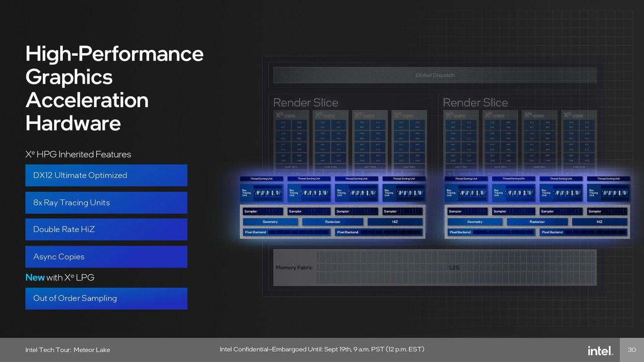Click the slide title High-Performance Graphics Acceleration Hardware
The width and height of the screenshot is (644, 362).
pyautogui.click(x=114, y=89)
